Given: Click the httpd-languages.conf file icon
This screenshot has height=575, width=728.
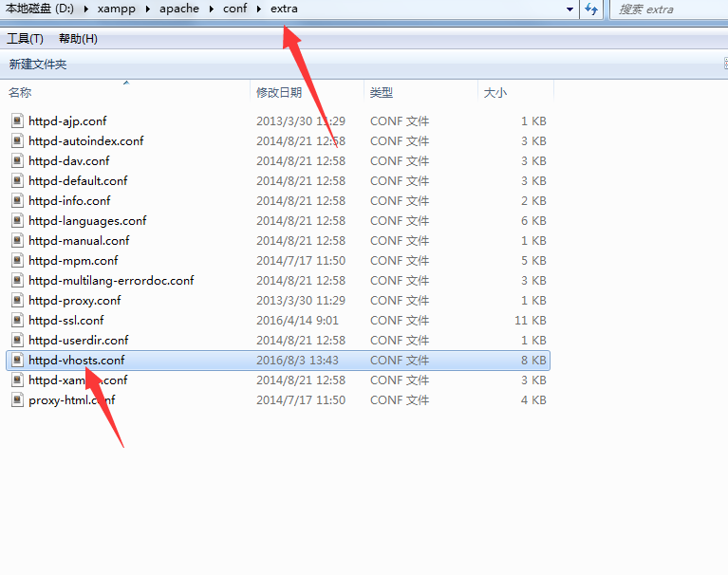Looking at the screenshot, I should [x=17, y=220].
